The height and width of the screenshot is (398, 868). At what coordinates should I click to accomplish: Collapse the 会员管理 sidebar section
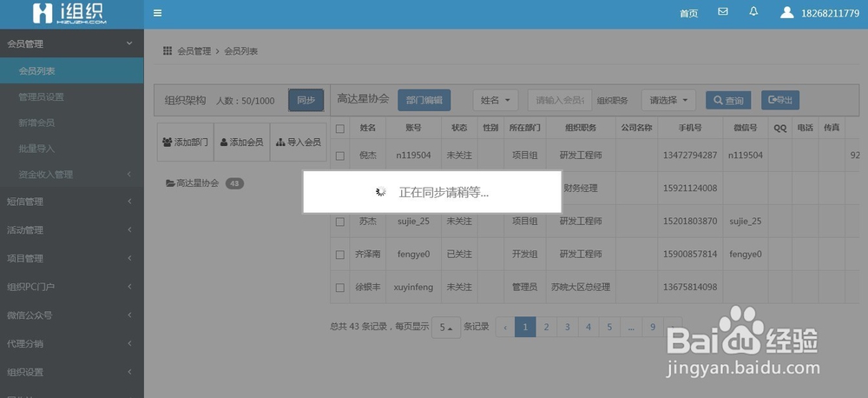pos(72,43)
